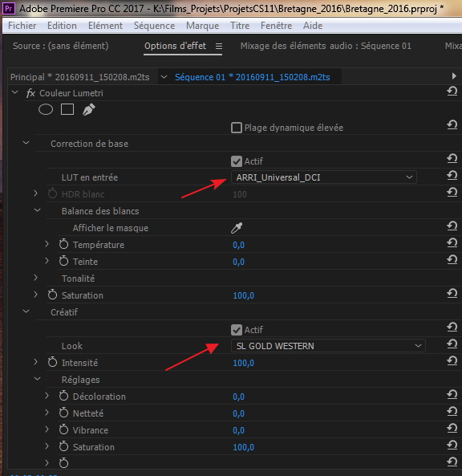Click the Température value 0,0

(x=238, y=245)
